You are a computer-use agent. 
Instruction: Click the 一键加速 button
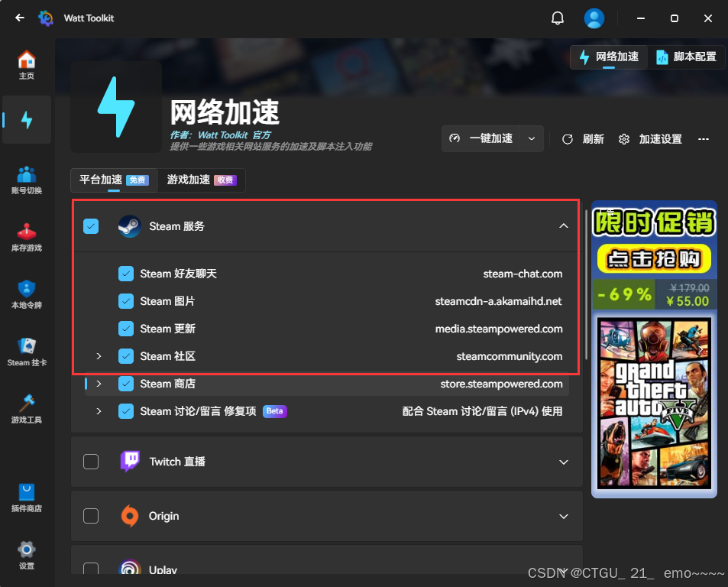coord(481,138)
